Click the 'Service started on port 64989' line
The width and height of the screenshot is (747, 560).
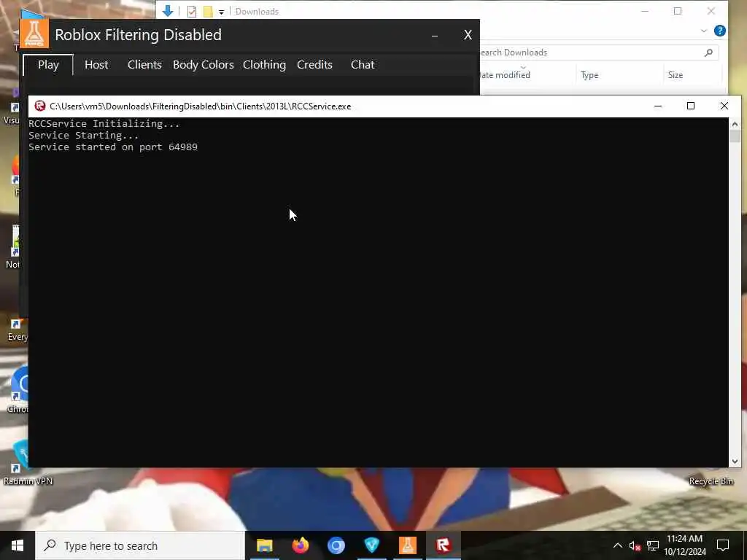click(113, 147)
